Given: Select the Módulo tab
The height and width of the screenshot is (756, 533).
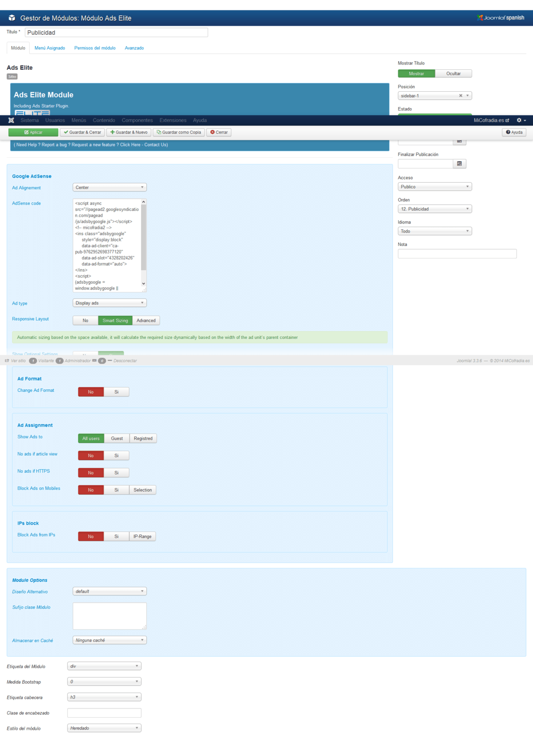Looking at the screenshot, I should pos(18,48).
